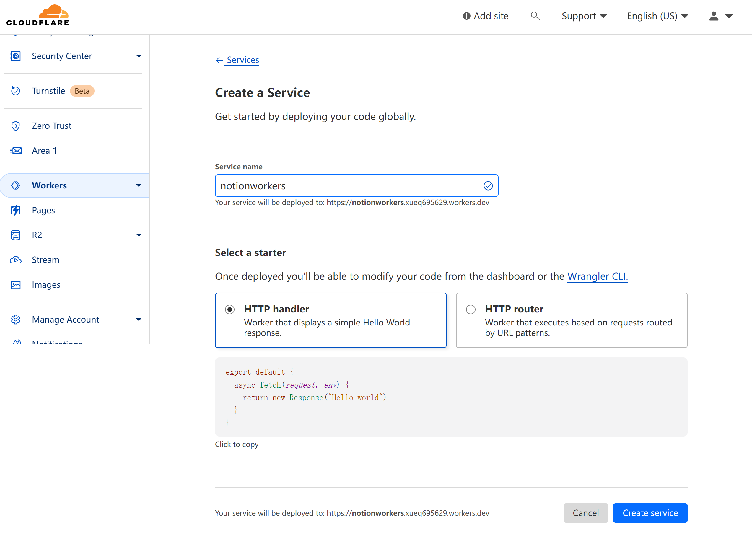Select the HTTP router starter

coord(572,320)
